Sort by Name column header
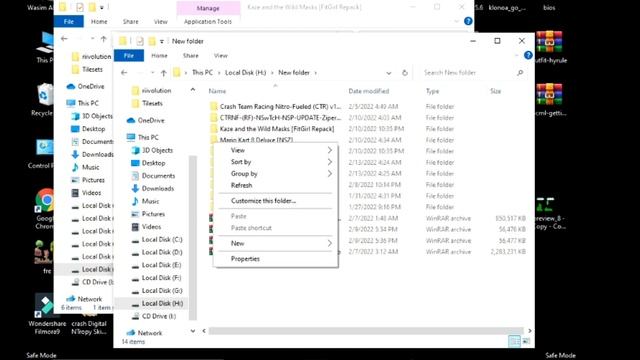The height and width of the screenshot is (360, 640). pyautogui.click(x=217, y=91)
